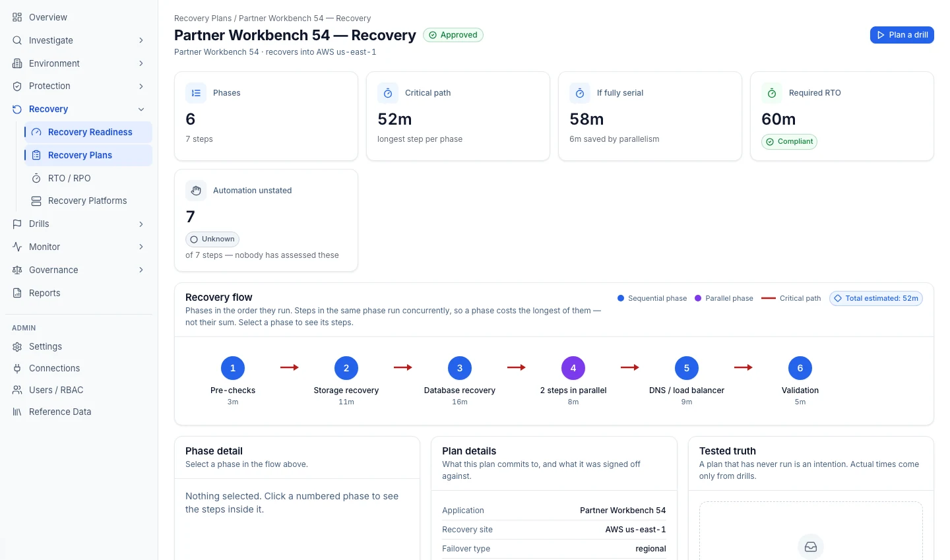This screenshot has width=950, height=560.
Task: Open Recovery Platforms page
Action: coord(88,201)
